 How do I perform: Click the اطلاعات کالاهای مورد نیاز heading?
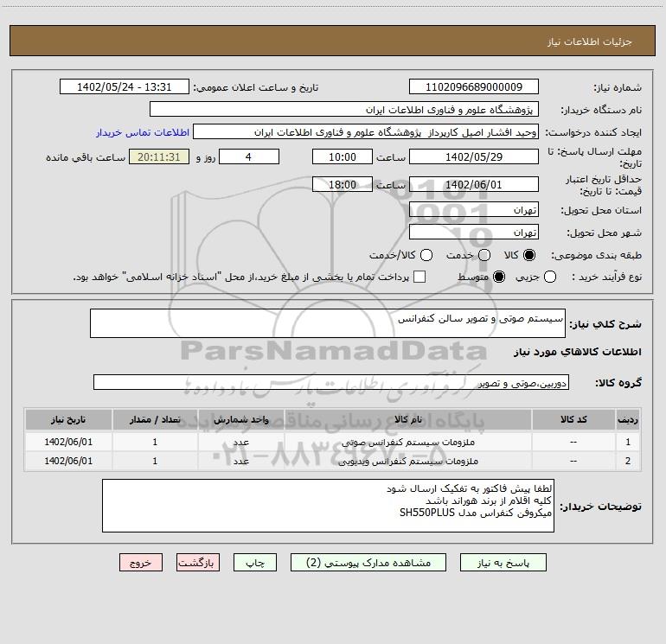578,352
